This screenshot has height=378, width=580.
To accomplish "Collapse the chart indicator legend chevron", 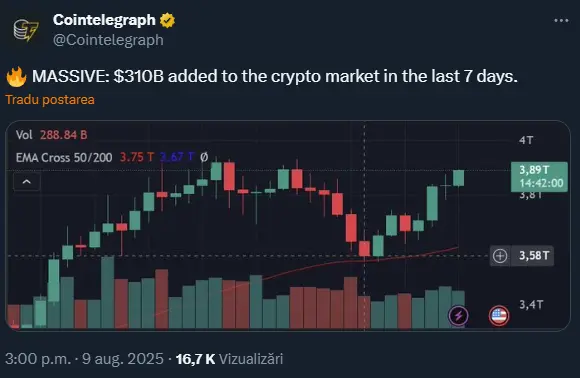I will [x=27, y=182].
